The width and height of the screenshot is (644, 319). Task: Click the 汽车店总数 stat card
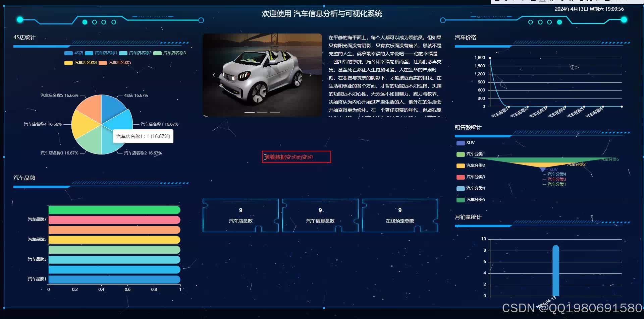tap(240, 215)
